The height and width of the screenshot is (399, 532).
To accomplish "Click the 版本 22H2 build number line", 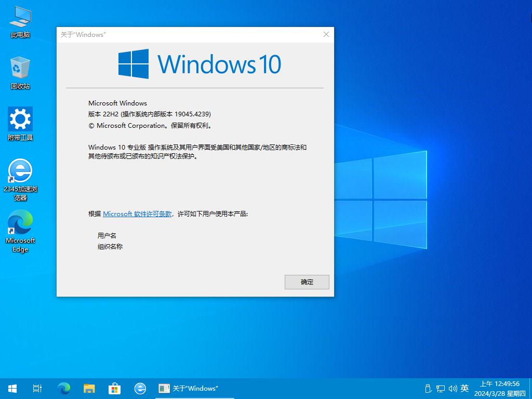I will tap(150, 114).
